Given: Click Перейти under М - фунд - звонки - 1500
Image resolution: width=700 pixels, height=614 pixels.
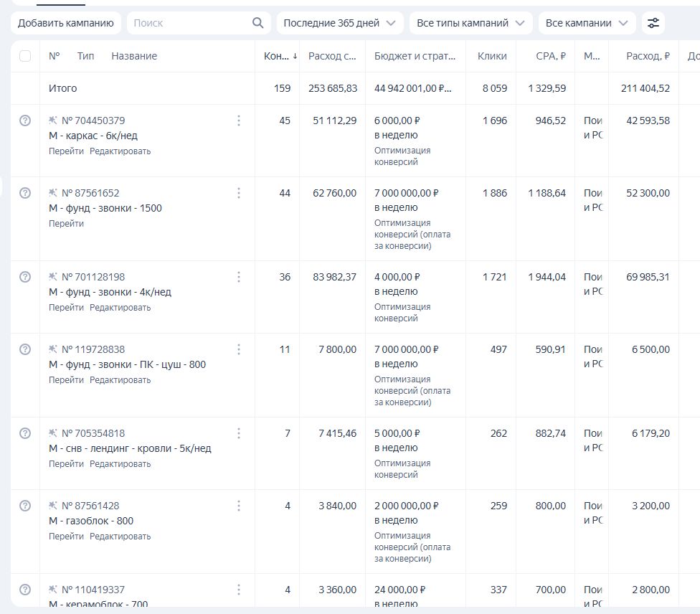Looking at the screenshot, I should [x=66, y=224].
